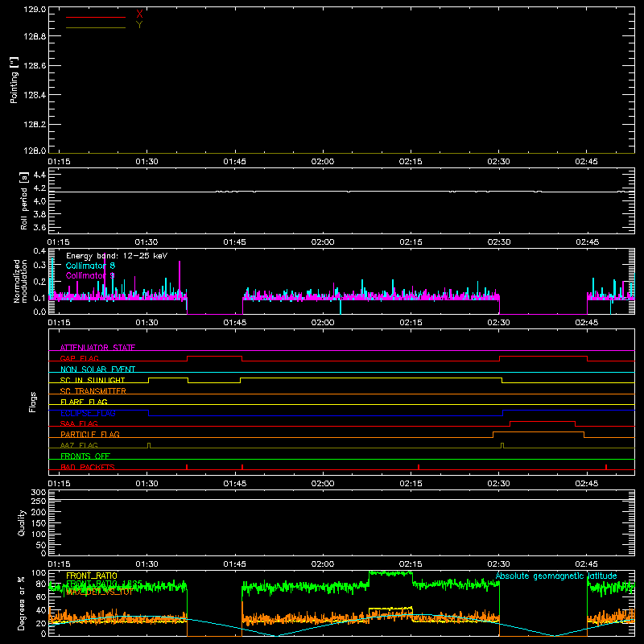644x644 pixels.
Task: Select the olive Y legend line sample
Action: click(96, 27)
